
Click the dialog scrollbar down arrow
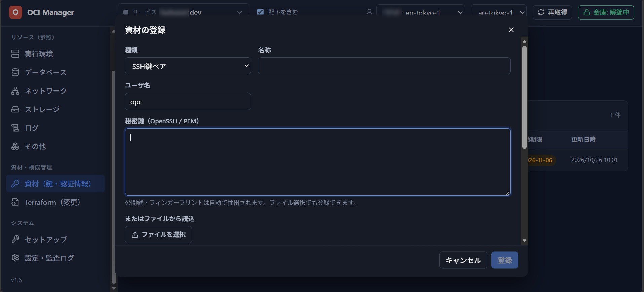click(x=524, y=241)
